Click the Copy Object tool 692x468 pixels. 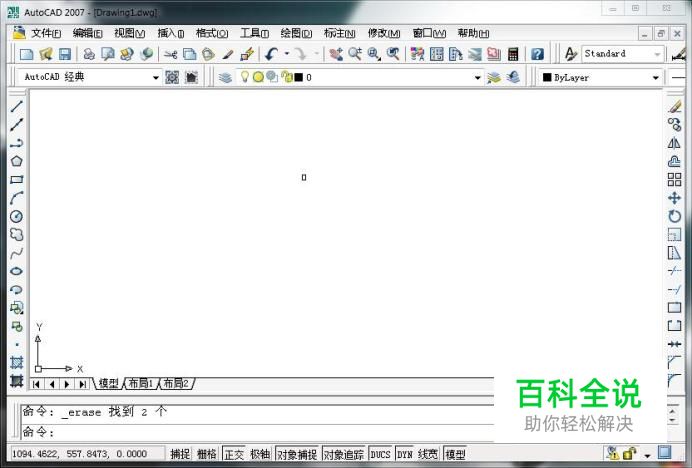[x=674, y=125]
